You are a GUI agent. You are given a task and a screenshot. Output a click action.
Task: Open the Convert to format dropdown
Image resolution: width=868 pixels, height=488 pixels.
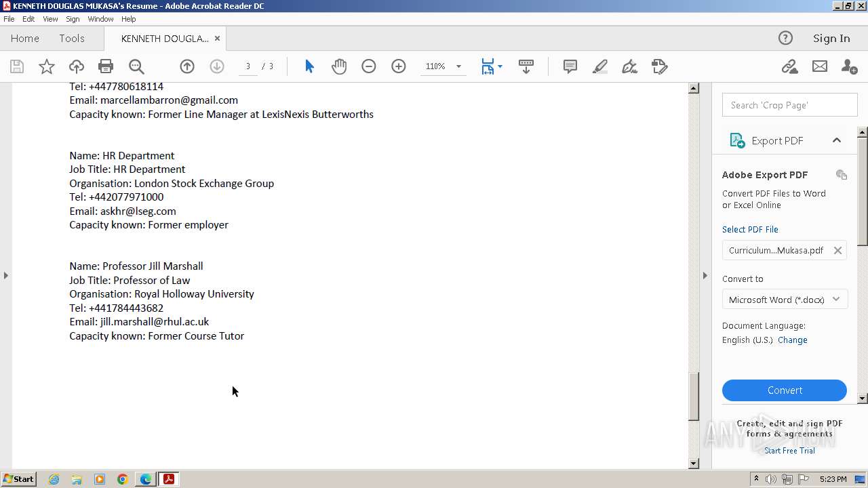[x=785, y=300]
